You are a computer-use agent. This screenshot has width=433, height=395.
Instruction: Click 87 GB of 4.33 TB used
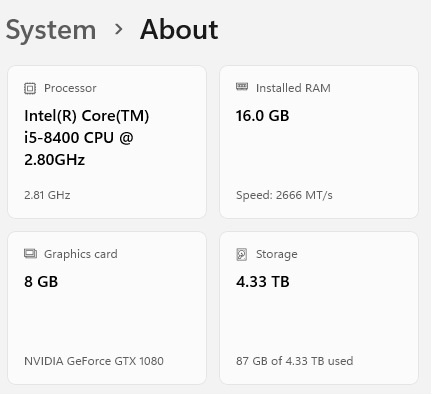point(295,361)
